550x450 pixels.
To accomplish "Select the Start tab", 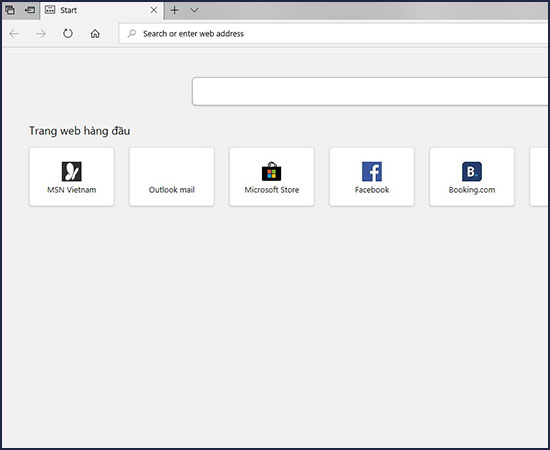I will pyautogui.click(x=102, y=10).
